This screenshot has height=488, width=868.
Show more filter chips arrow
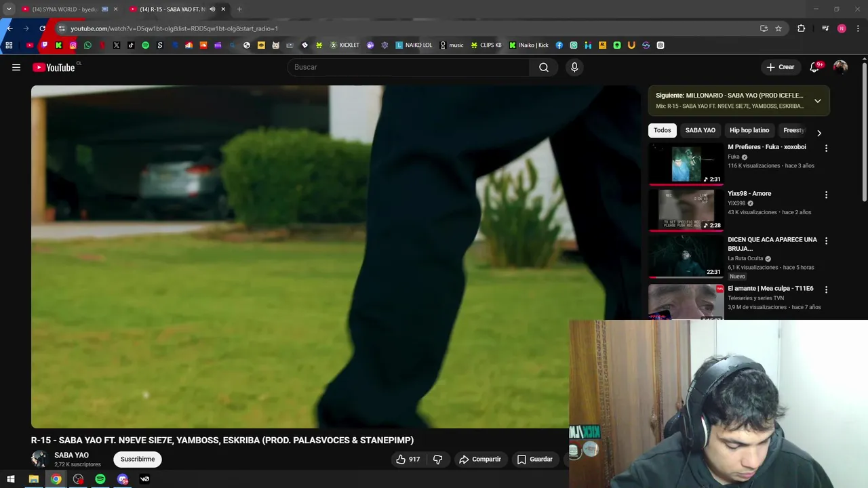click(x=818, y=133)
